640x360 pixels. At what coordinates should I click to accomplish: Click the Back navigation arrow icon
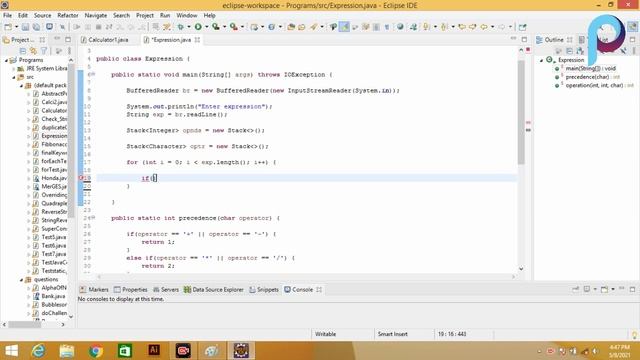484,27
